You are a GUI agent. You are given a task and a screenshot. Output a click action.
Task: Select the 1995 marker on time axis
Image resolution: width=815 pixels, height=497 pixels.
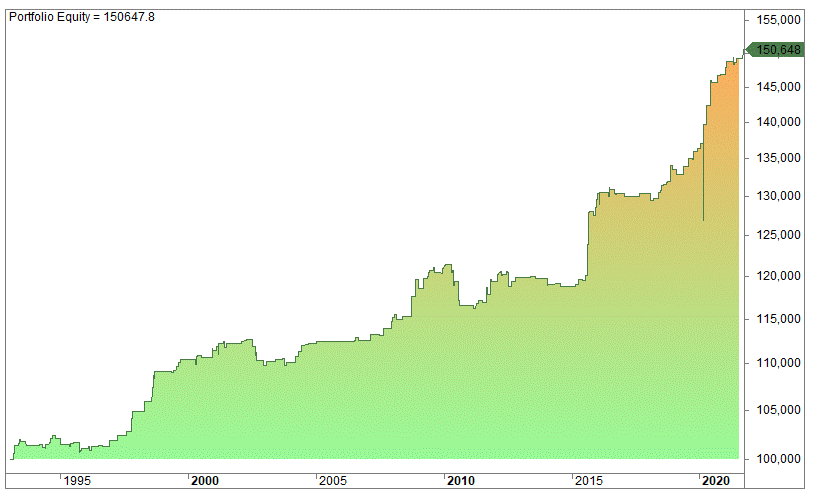coord(77,481)
